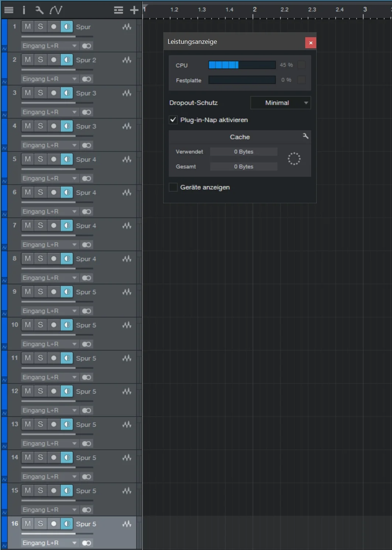Click bar 3 on the timeline ruler

pyautogui.click(x=365, y=10)
